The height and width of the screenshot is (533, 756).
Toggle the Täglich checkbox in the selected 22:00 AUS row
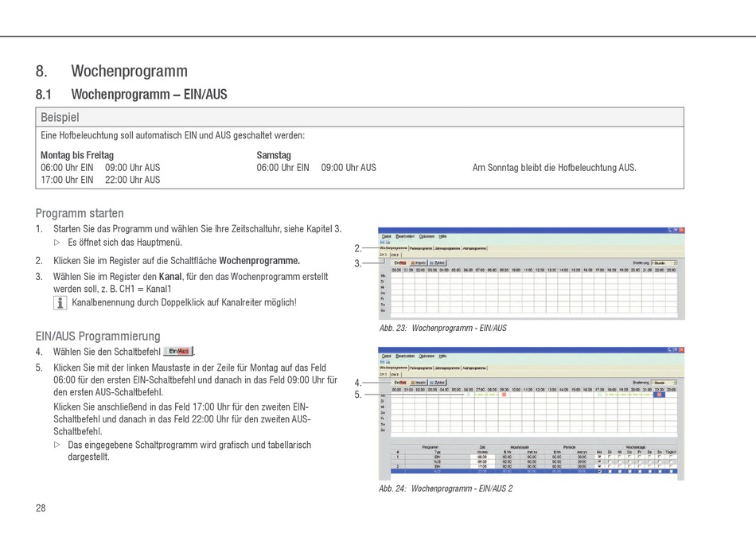coord(671,471)
